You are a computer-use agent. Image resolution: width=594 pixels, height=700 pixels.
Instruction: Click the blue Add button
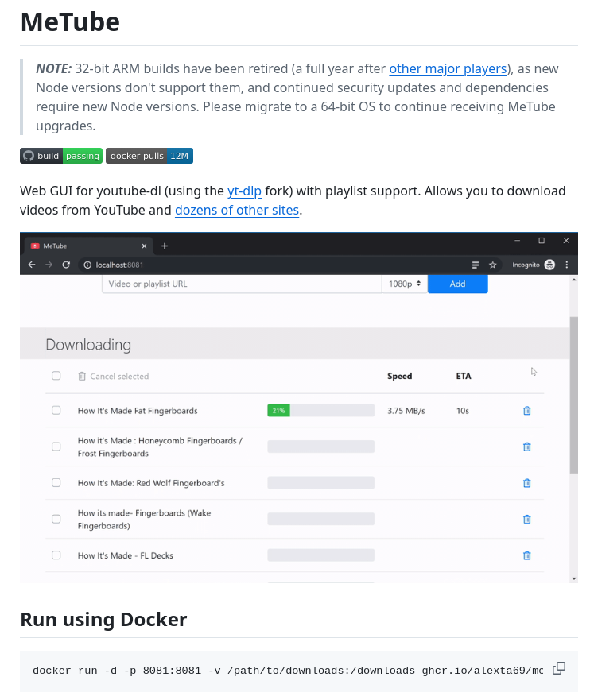(457, 284)
